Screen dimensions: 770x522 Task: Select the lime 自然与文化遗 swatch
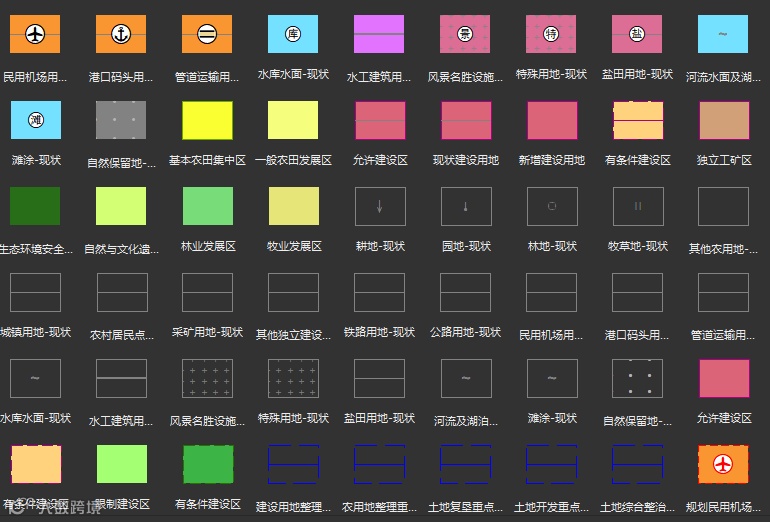[121, 206]
